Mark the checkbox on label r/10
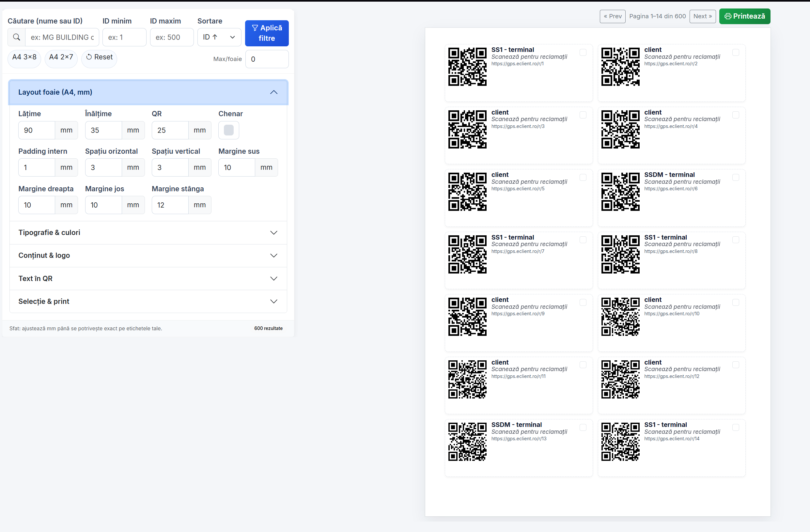Image resolution: width=810 pixels, height=532 pixels. click(x=736, y=302)
